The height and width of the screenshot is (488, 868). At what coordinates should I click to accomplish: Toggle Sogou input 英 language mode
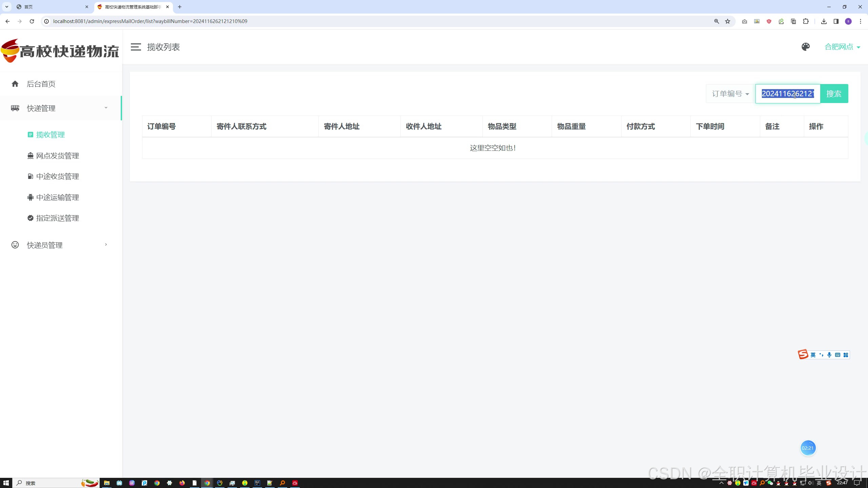click(x=813, y=355)
